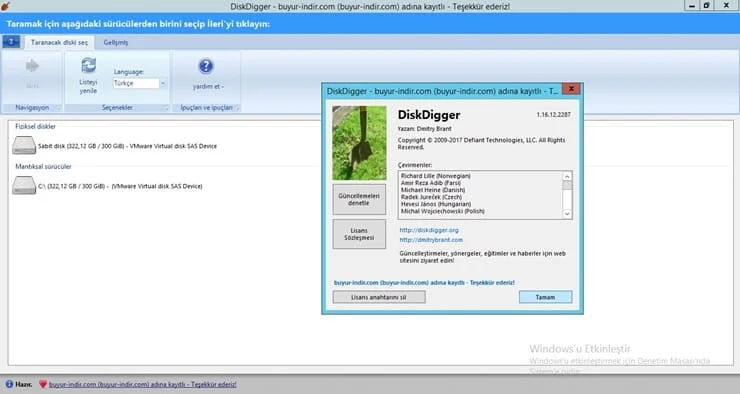Expand the İpuçları ve ipuçları group launcher
Viewport: 740px width, 394px height.
pos(237,108)
